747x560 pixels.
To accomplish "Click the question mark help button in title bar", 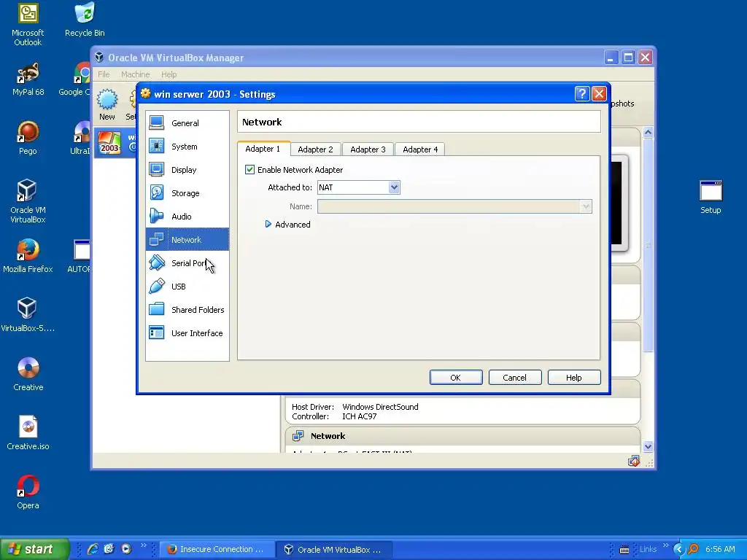I will pyautogui.click(x=581, y=94).
